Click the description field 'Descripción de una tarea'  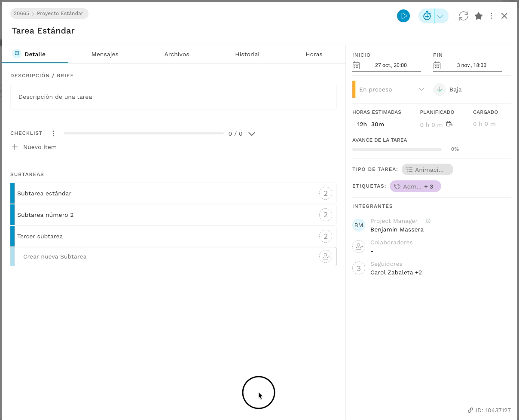click(x=174, y=97)
